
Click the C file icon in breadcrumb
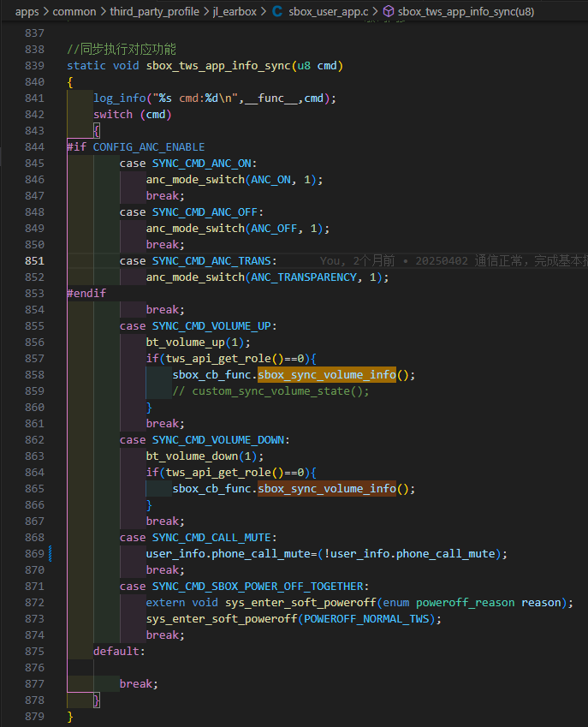pyautogui.click(x=277, y=12)
